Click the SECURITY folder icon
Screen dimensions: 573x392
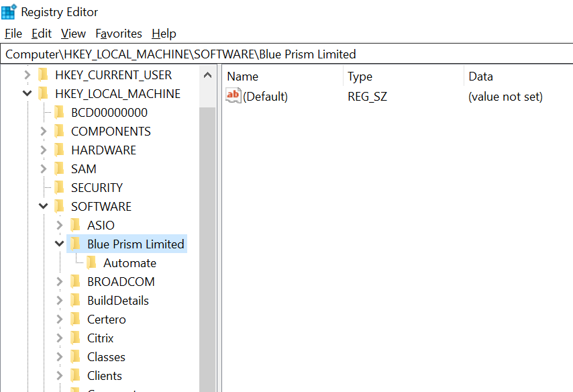60,187
